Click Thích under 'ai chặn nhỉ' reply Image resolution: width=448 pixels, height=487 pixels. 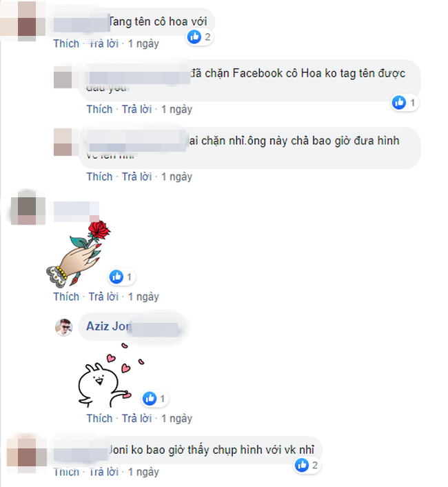point(99,177)
